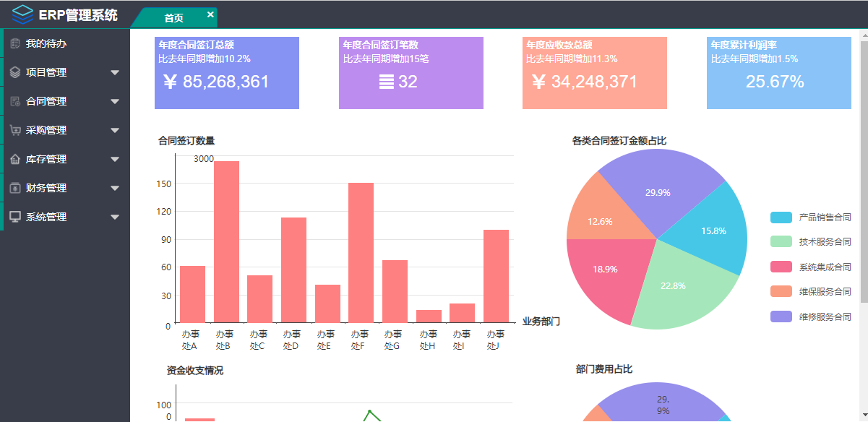Click the 我的待办 to-do list icon
The image size is (868, 422).
(15, 44)
